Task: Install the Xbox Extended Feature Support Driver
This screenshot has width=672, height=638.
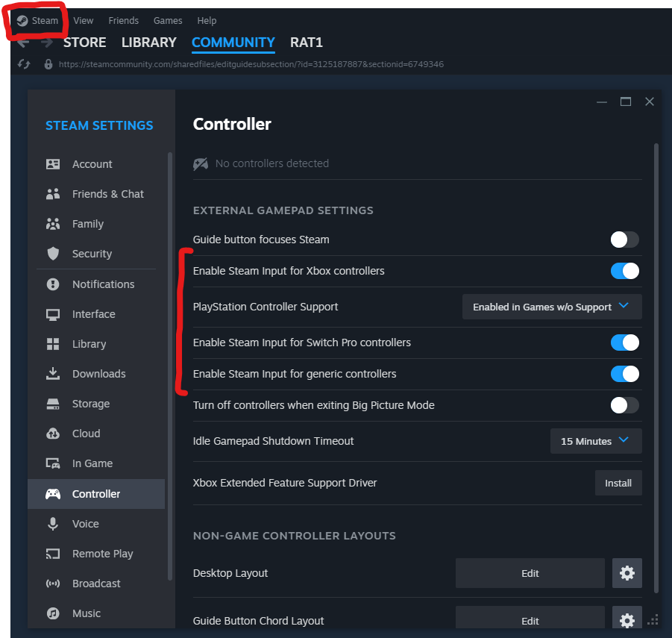Action: tap(618, 484)
